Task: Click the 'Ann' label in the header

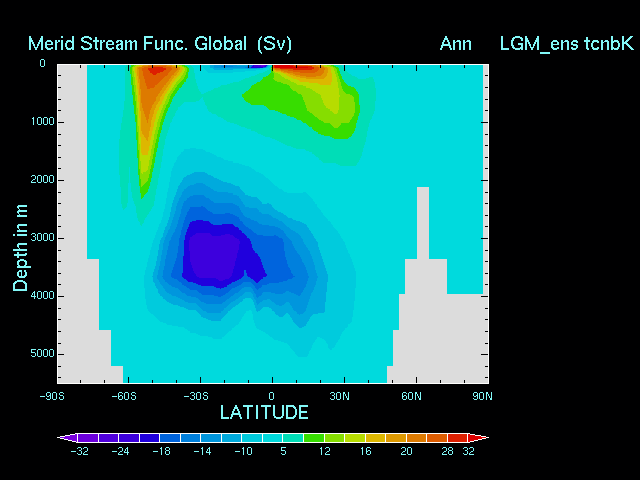Action: tap(455, 44)
